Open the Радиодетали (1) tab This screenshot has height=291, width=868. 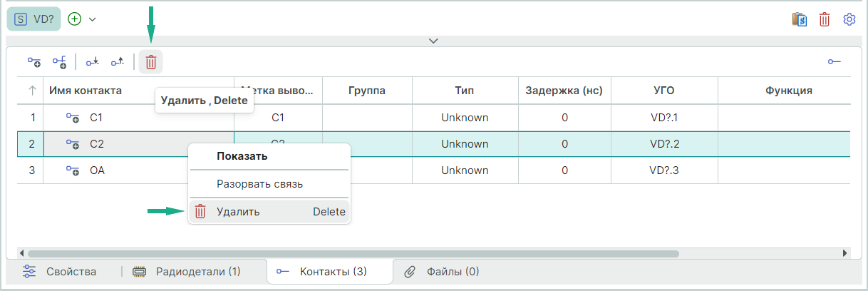pyautogui.click(x=197, y=271)
